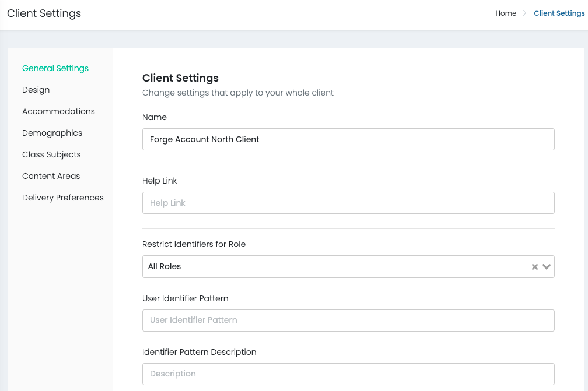The height and width of the screenshot is (391, 588).
Task: Select the Identifier Pattern Description field
Action: 348,374
